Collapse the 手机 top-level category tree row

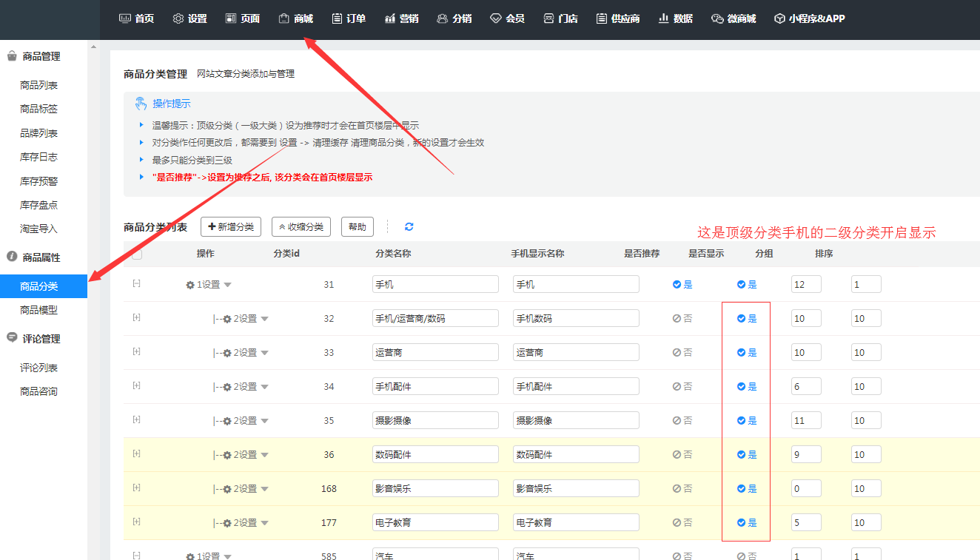coord(136,283)
